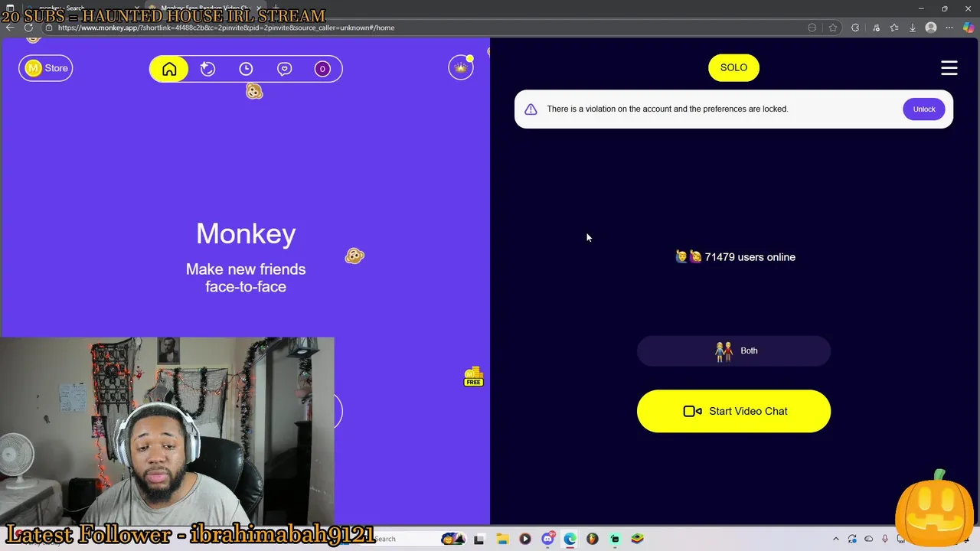Show hidden system tray icons
The image size is (980, 551).
(836, 539)
